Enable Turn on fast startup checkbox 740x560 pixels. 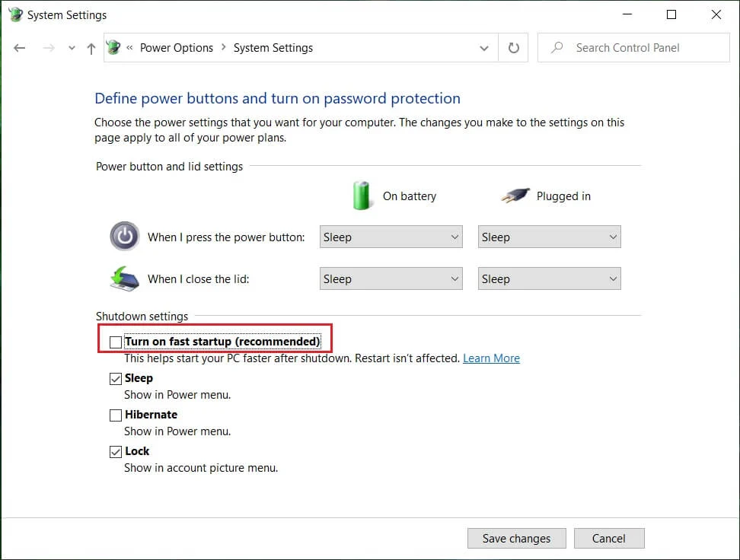tap(116, 342)
